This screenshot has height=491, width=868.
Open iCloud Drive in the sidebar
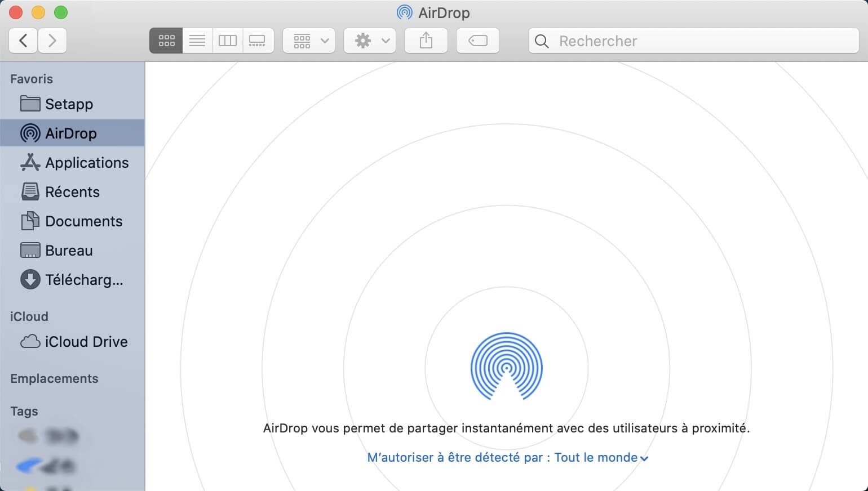(72, 342)
